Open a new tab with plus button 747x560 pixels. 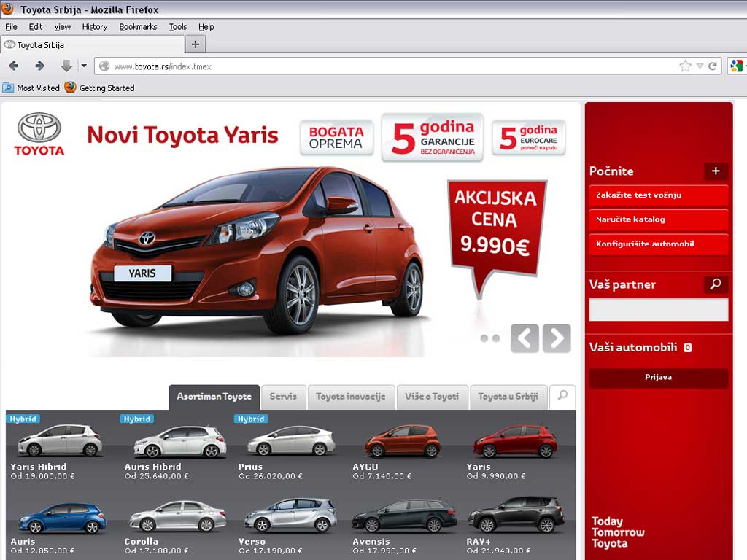pos(196,44)
